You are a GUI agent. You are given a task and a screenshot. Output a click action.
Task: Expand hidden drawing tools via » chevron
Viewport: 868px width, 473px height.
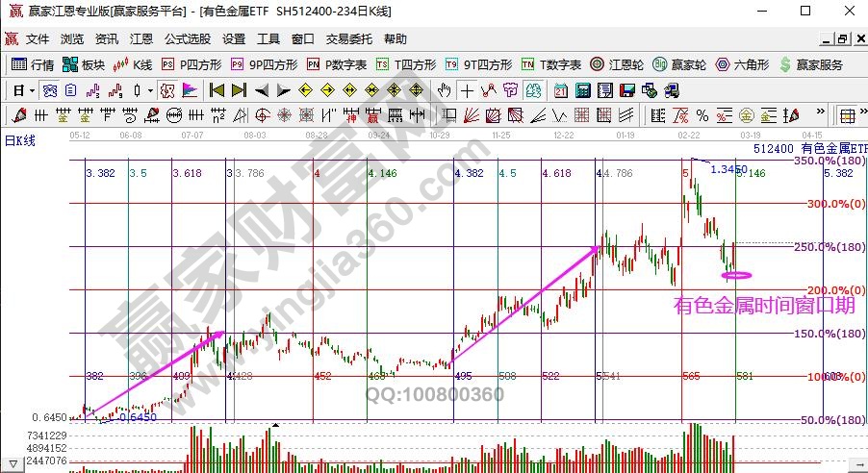point(818,115)
